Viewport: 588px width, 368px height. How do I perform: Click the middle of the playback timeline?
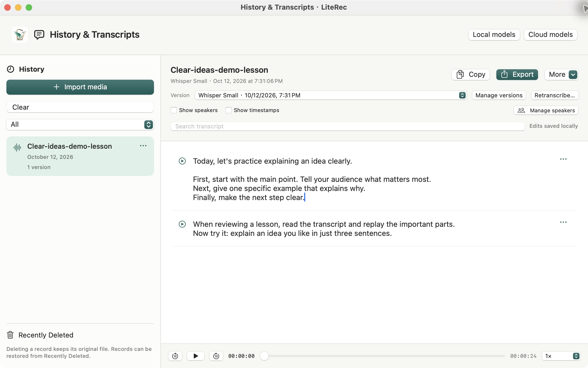(x=383, y=356)
